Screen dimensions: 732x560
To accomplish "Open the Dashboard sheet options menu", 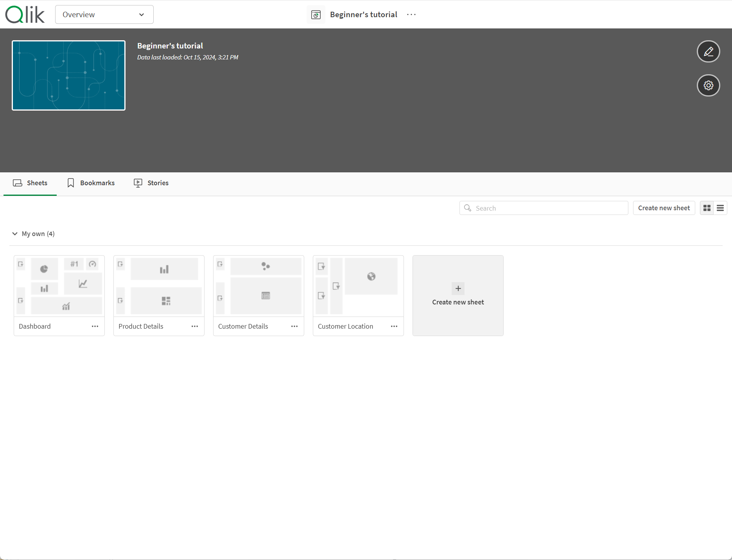I will (95, 326).
